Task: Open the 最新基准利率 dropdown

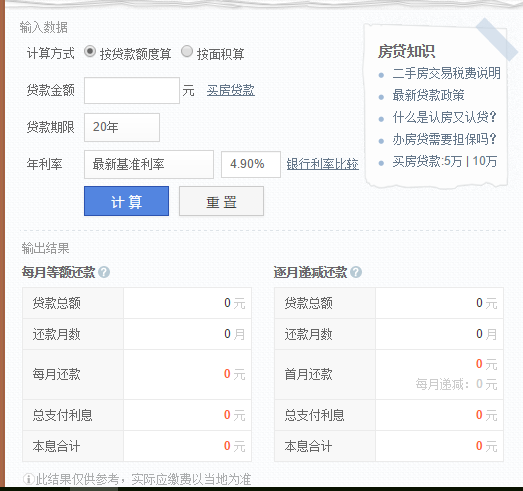Action: (149, 164)
